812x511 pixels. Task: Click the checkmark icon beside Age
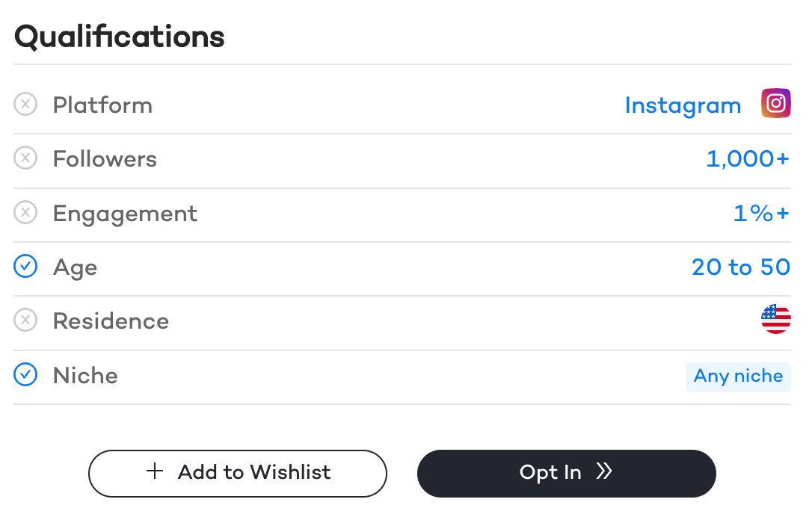[25, 267]
